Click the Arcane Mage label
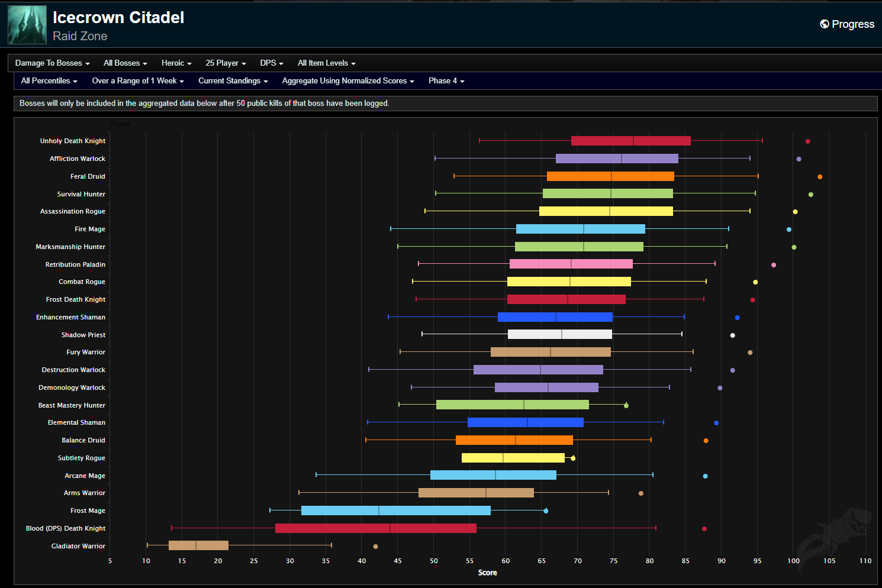The width and height of the screenshot is (882, 588). click(x=85, y=476)
